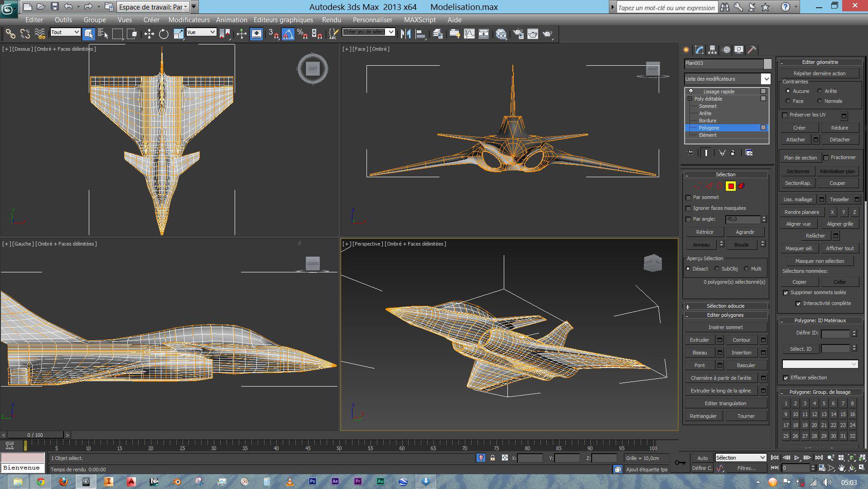Viewport: 868px width, 489px height.
Task: Click the Play Animation button
Action: (797, 458)
